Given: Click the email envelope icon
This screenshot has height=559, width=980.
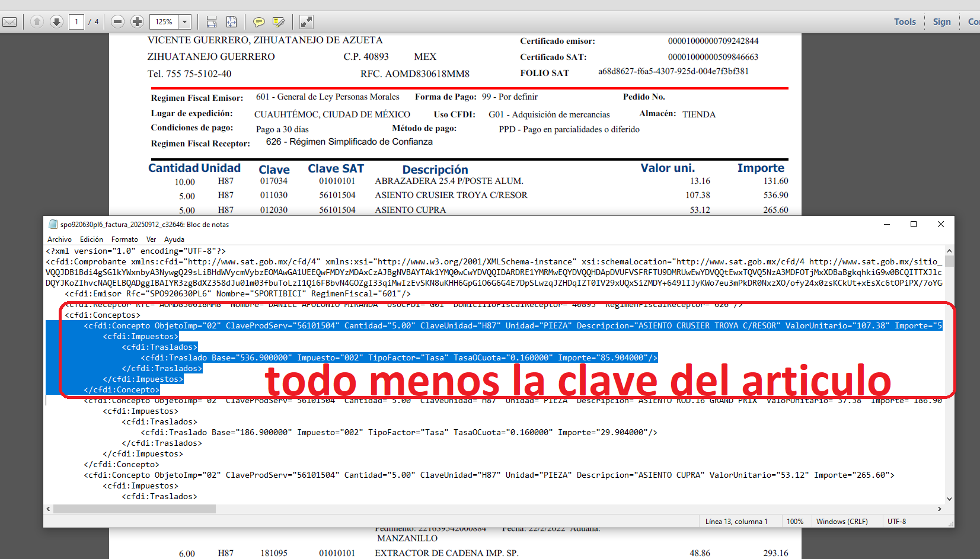Looking at the screenshot, I should point(9,22).
